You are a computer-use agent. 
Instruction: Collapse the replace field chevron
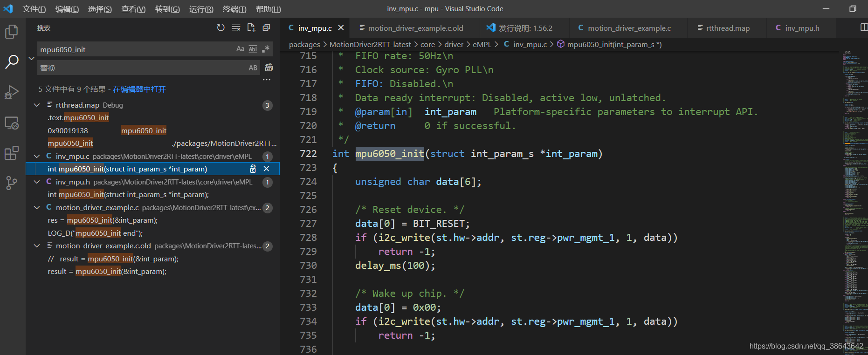(x=31, y=59)
